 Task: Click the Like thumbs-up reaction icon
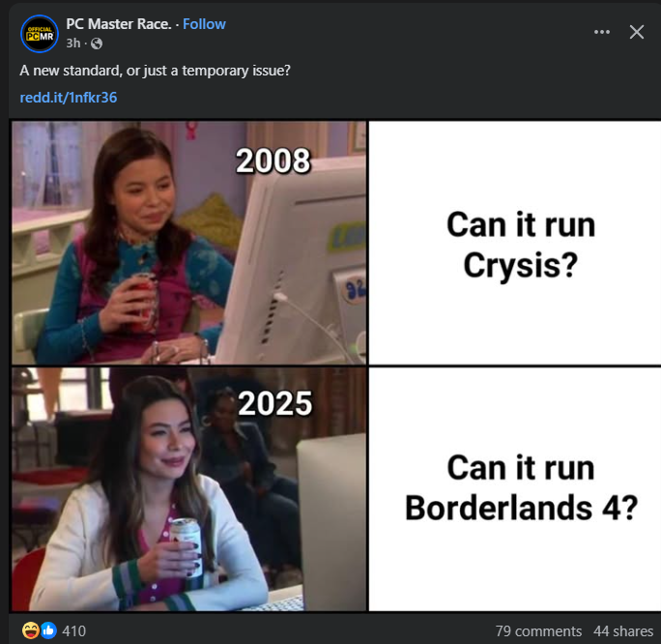tap(49, 630)
